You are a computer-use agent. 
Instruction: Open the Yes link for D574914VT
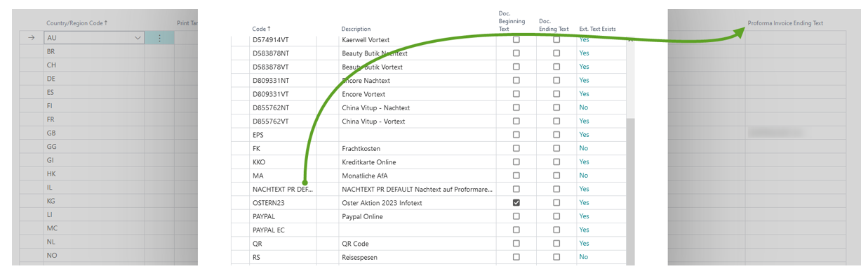tap(584, 39)
